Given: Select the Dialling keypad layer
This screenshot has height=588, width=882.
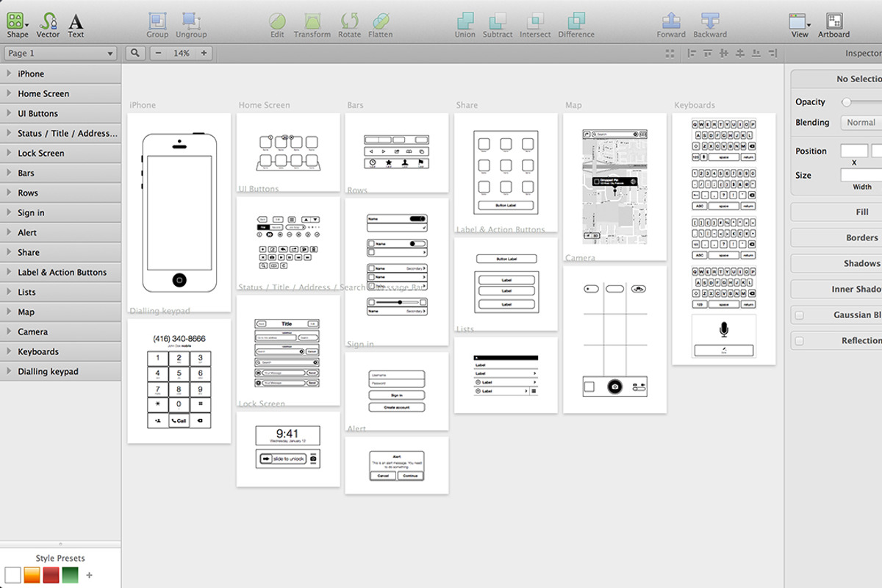Looking at the screenshot, I should click(x=60, y=371).
